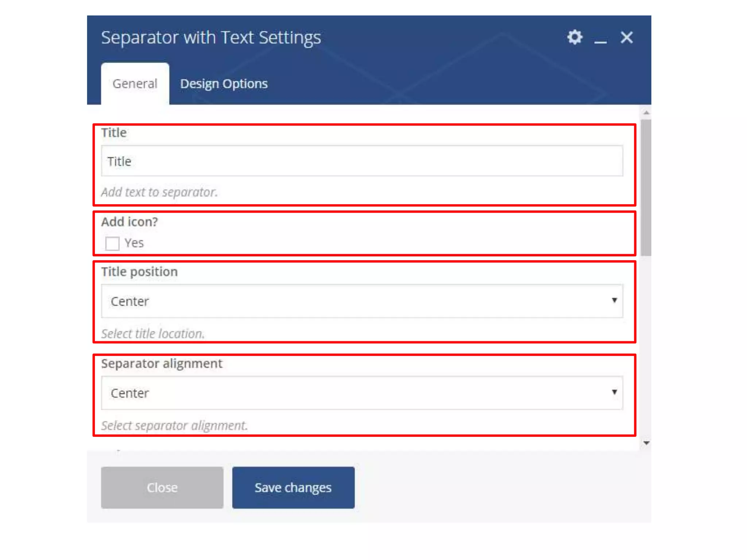Click the gray Close button

162,487
